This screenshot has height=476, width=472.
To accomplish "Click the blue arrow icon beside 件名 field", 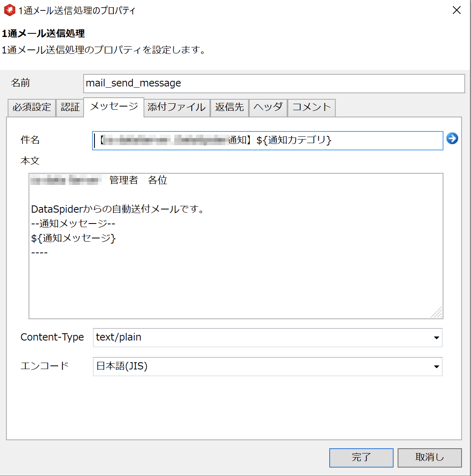I will point(452,139).
